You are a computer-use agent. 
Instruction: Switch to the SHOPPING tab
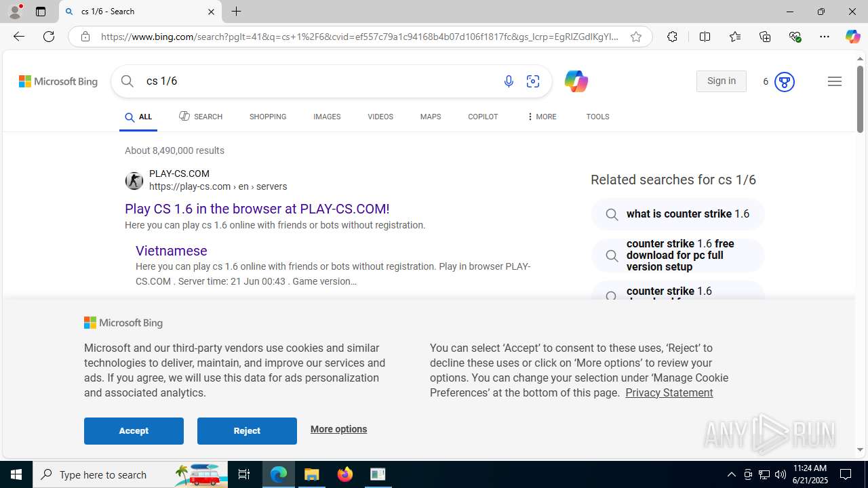[x=268, y=117]
